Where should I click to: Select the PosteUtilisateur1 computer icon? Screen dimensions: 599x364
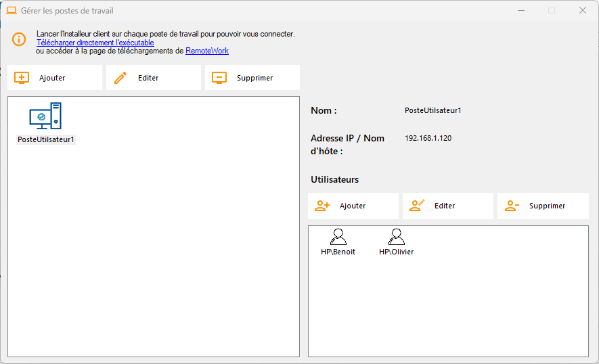[x=45, y=116]
